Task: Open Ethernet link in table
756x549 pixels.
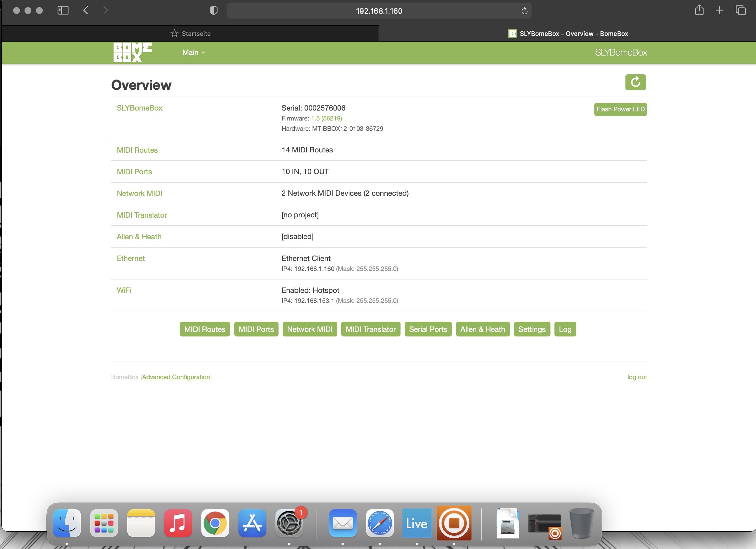Action: coord(131,258)
